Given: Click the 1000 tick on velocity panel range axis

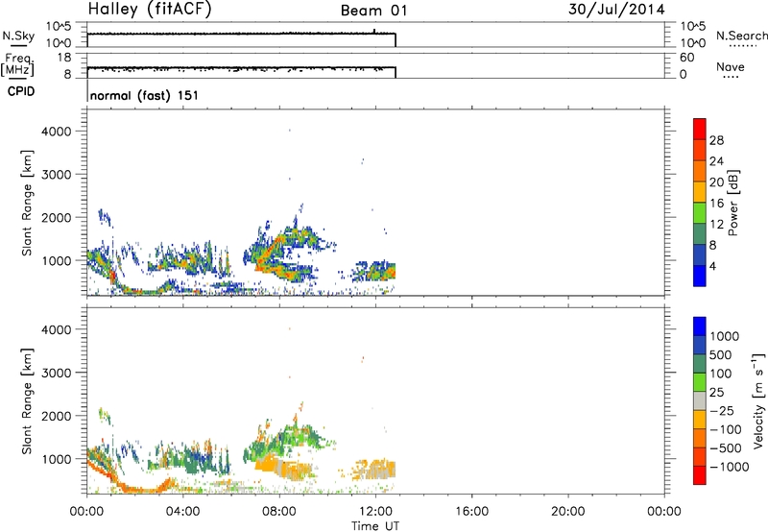Looking at the screenshot, I should 57,459.
